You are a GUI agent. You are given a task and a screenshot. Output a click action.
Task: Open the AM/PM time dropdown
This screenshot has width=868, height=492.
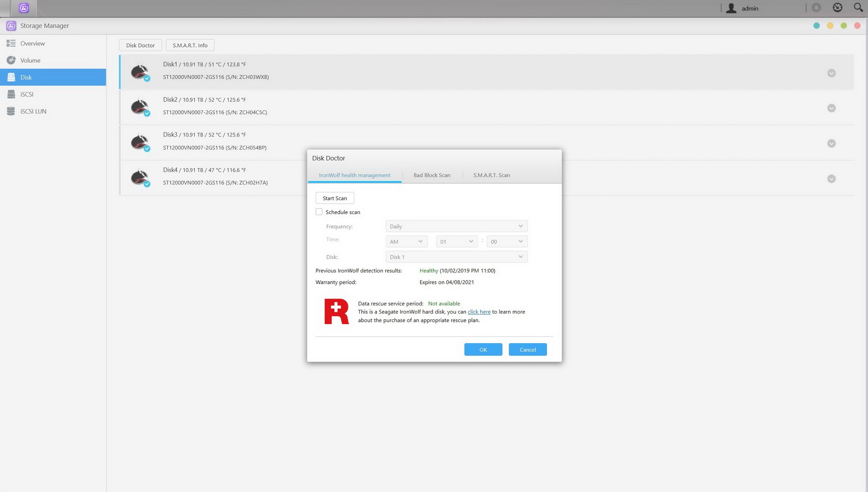(x=406, y=242)
